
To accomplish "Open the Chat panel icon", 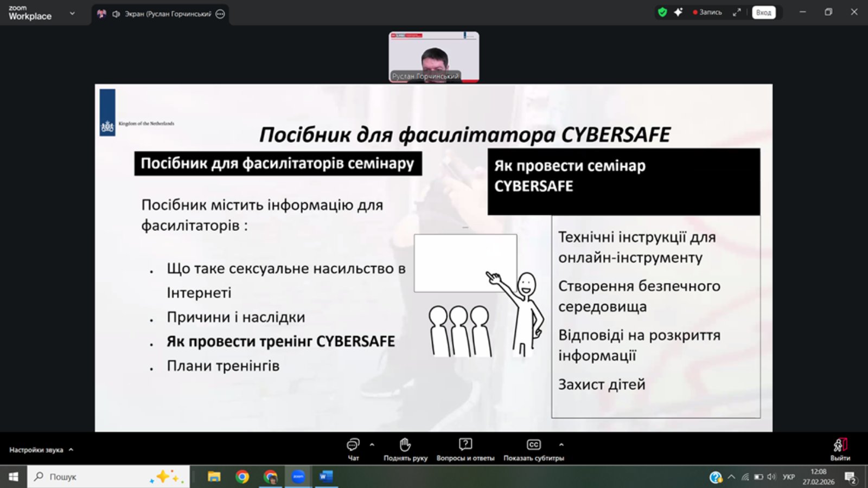I will pos(353,445).
